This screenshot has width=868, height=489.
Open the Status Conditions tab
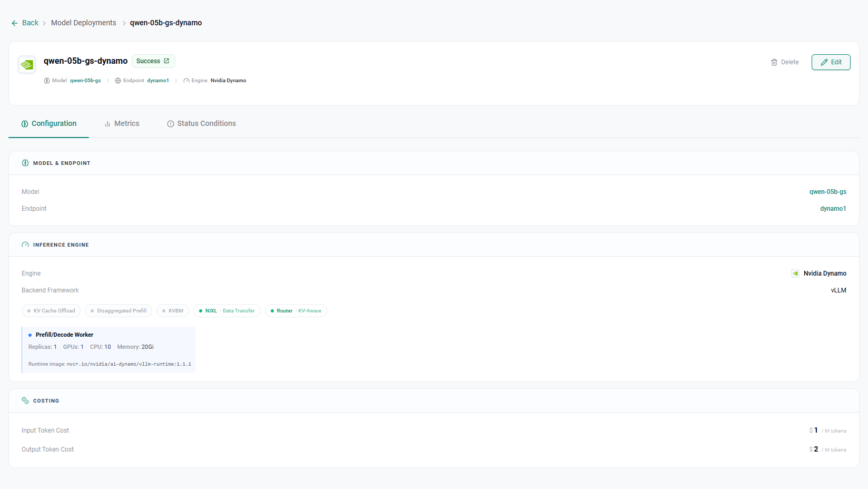pos(202,123)
